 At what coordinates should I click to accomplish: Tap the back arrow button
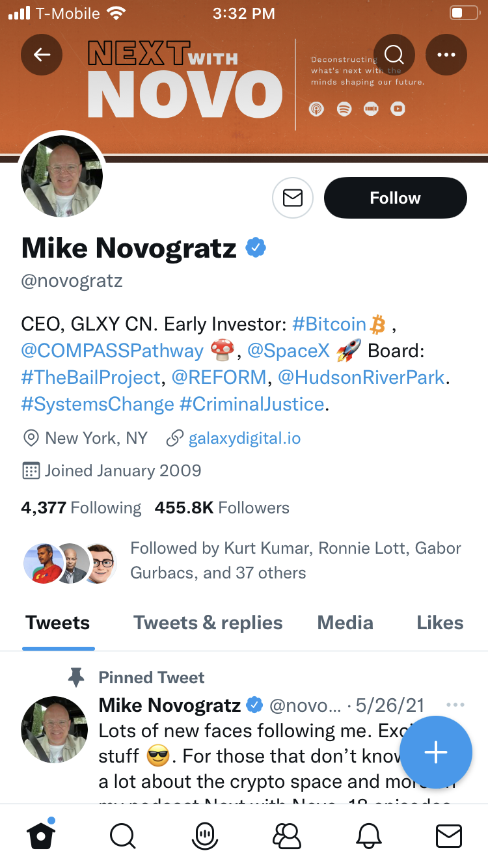(x=42, y=55)
